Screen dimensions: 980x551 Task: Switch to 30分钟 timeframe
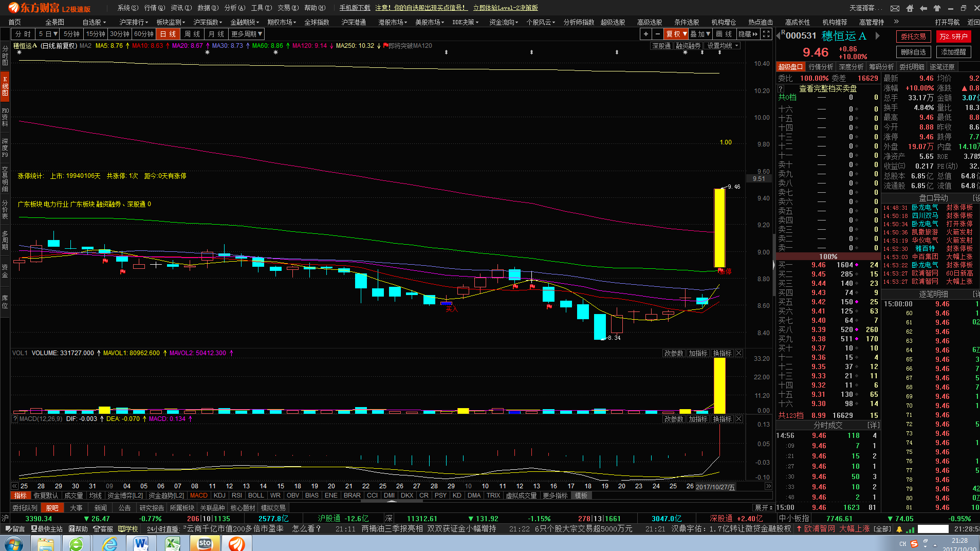[x=120, y=34]
